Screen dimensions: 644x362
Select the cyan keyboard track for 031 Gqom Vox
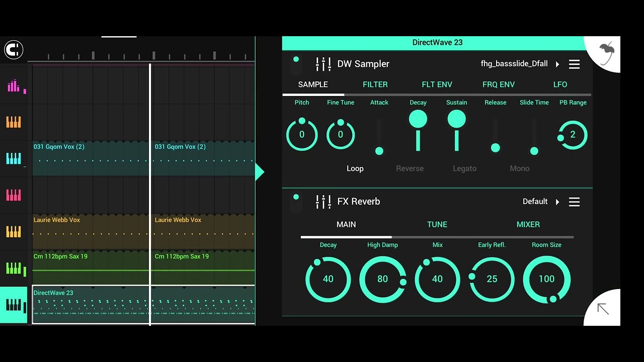(14, 159)
